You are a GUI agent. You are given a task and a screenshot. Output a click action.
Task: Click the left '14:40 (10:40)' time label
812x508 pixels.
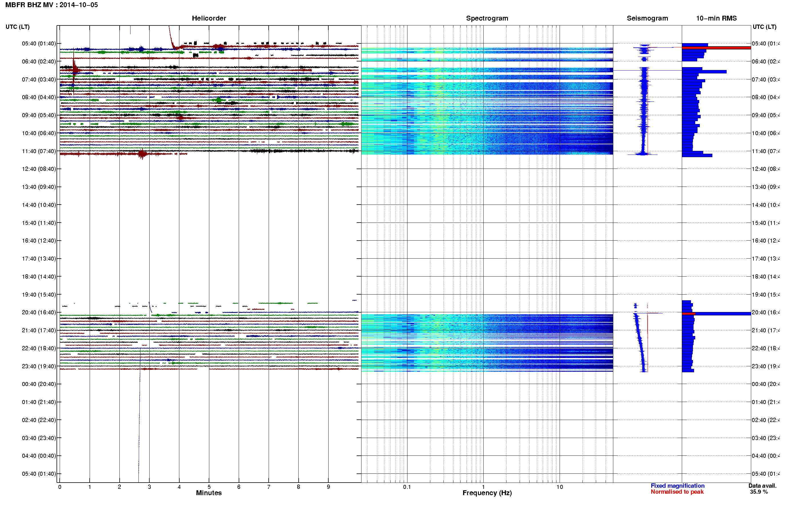point(39,205)
